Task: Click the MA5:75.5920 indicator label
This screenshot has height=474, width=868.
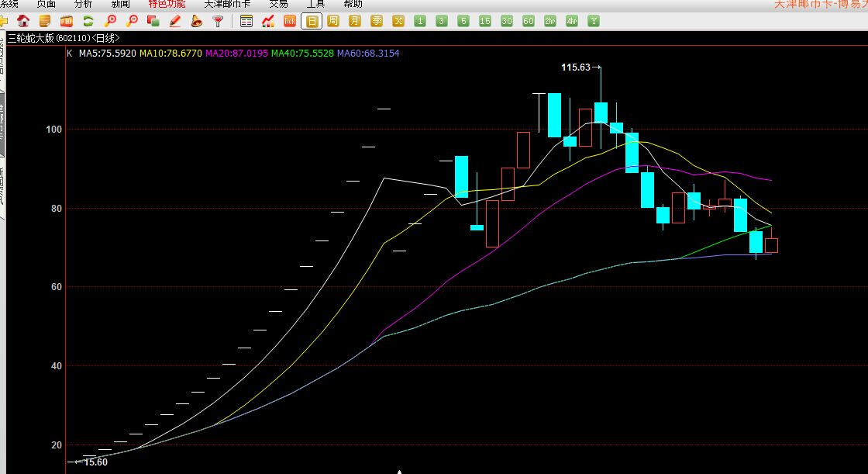Action: 108,54
